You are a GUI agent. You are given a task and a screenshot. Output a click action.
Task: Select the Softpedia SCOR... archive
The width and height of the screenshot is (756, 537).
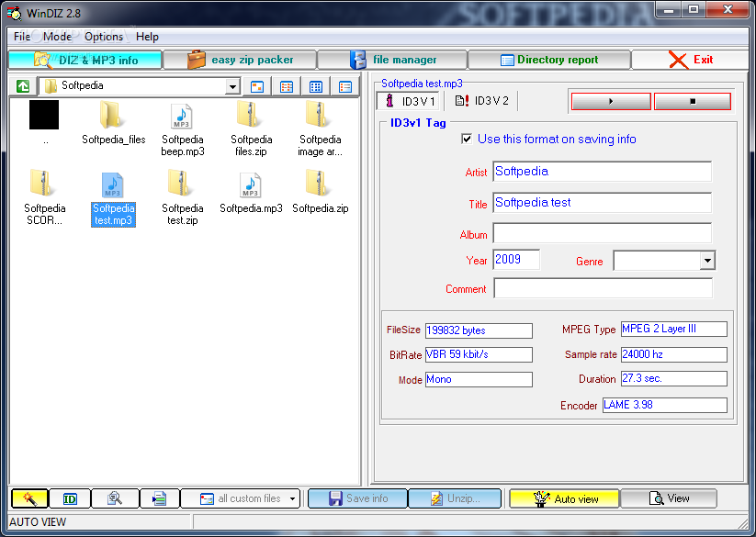pos(44,197)
